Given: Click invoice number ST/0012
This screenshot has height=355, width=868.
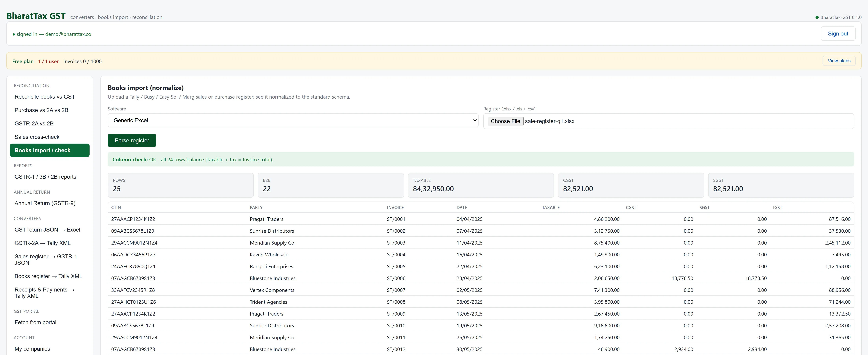Looking at the screenshot, I should pos(396,349).
